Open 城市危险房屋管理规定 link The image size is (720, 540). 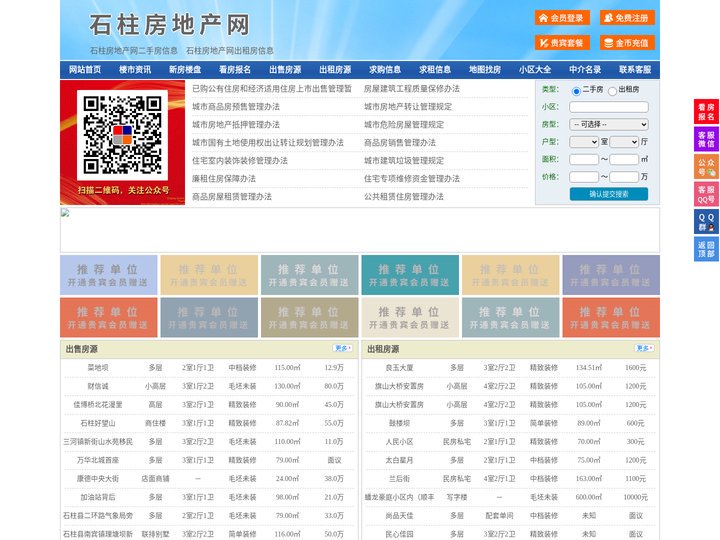pyautogui.click(x=404, y=125)
